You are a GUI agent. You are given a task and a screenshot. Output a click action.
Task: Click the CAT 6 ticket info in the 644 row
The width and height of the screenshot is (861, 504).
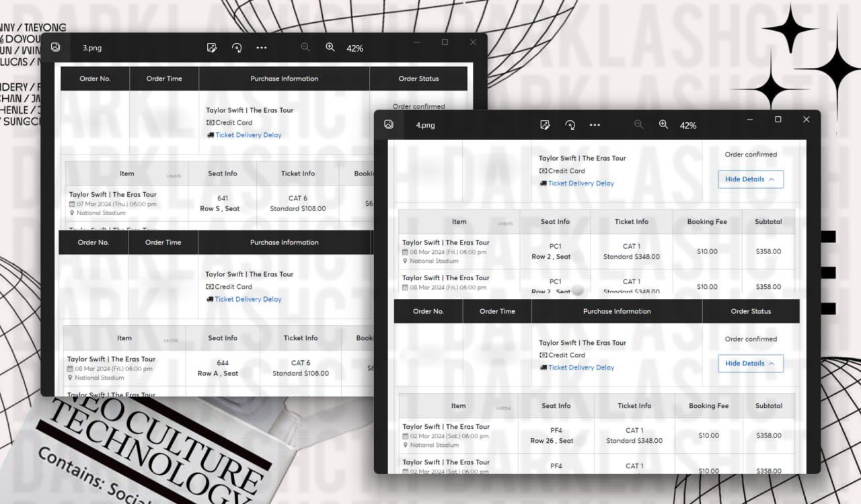(301, 363)
